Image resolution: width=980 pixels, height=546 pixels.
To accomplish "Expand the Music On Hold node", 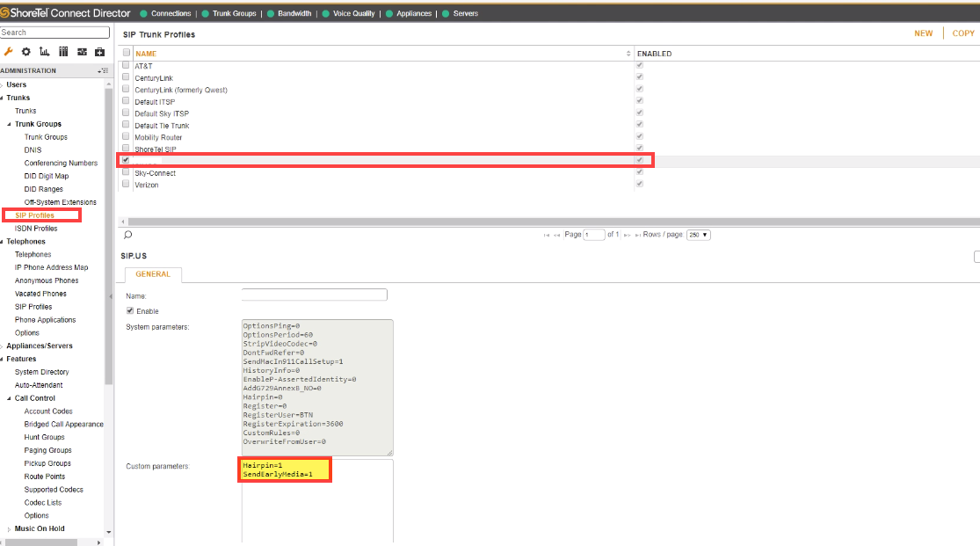I will coord(10,529).
